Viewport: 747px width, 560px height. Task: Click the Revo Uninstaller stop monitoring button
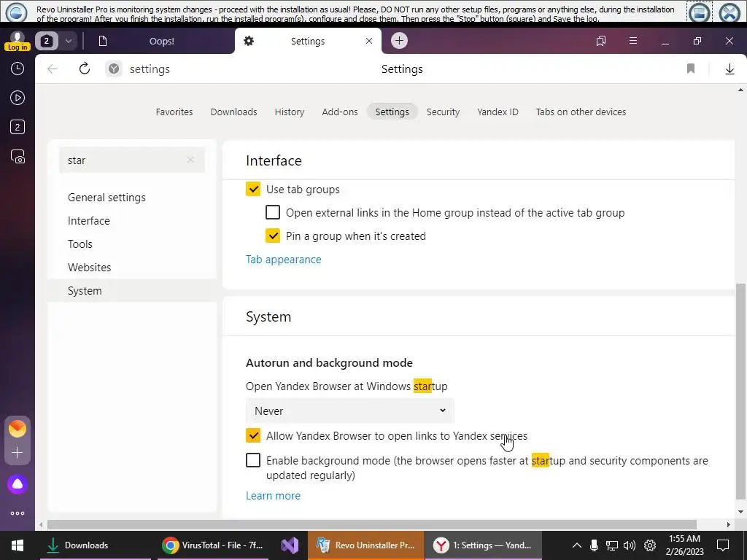(699, 12)
